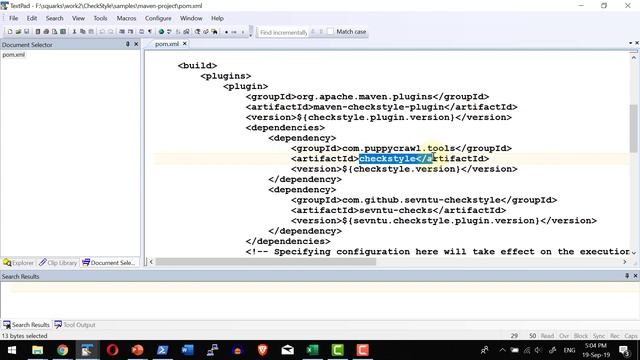640x360 pixels.
Task: Click the 'com.puppycrawl.tools' groupId line
Action: coord(401,148)
